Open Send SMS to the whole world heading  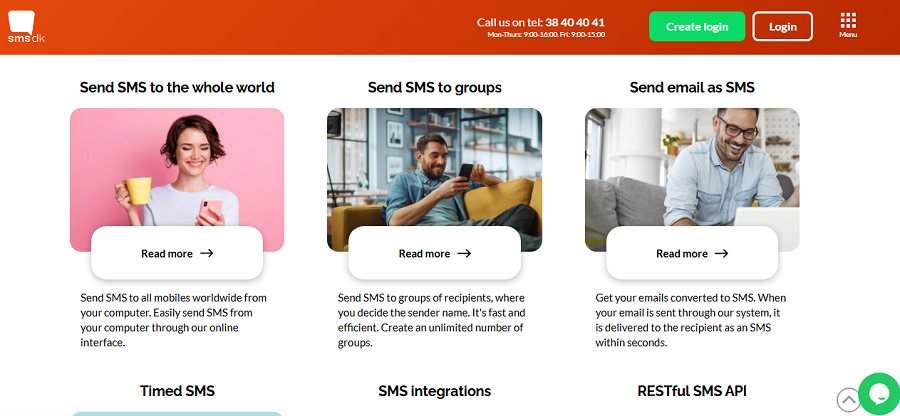click(x=177, y=87)
